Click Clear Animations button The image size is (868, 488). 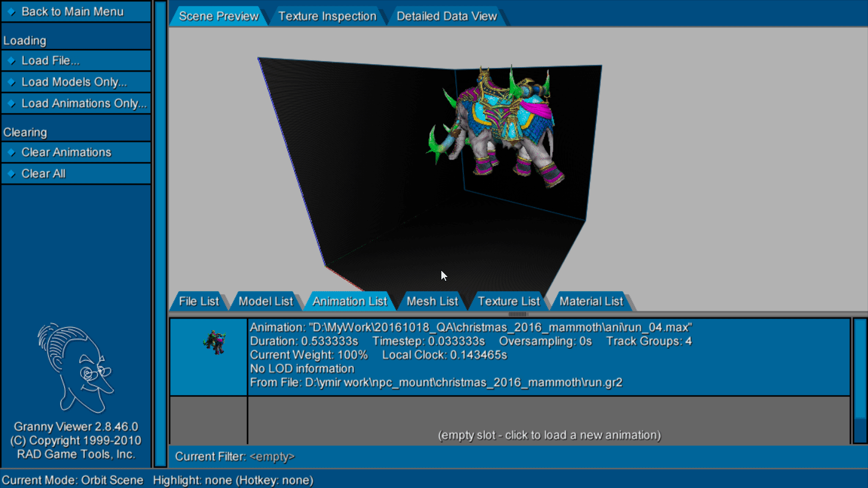[x=76, y=152]
